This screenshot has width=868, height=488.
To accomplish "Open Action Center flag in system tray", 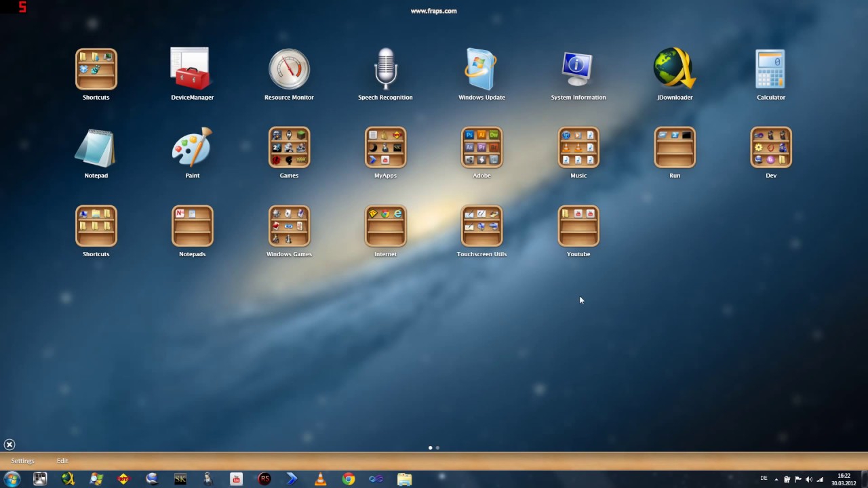I will [798, 480].
